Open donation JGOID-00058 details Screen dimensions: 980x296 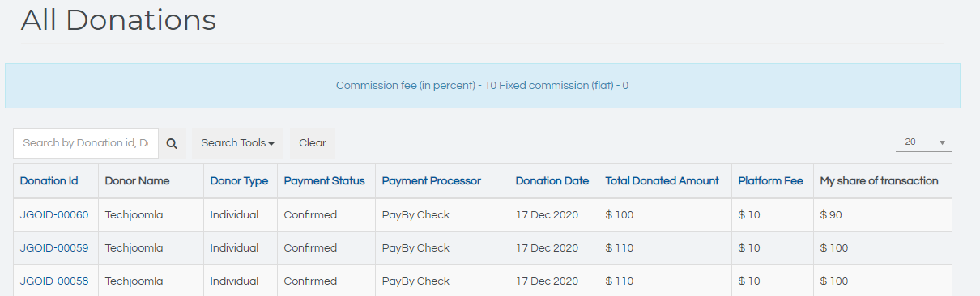[x=54, y=281]
